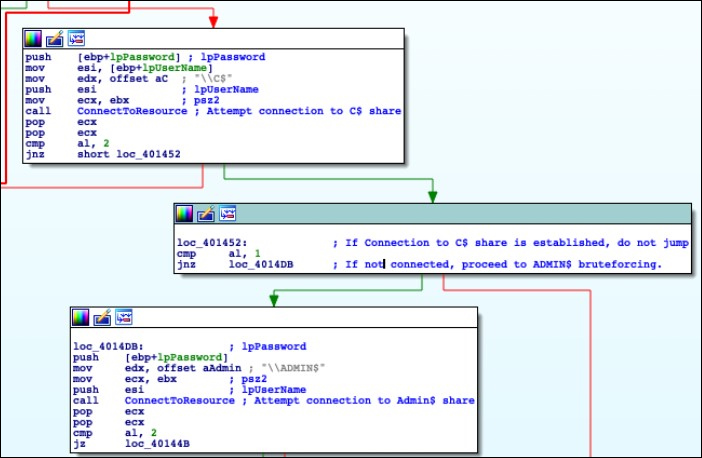Click color icon of loc_401452 block
The image size is (702, 458).
pos(184,214)
